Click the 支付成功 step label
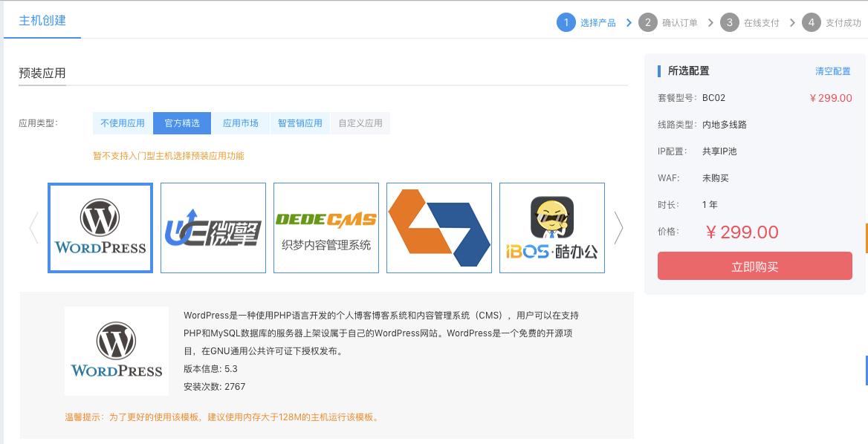This screenshot has width=868, height=444. (x=843, y=23)
